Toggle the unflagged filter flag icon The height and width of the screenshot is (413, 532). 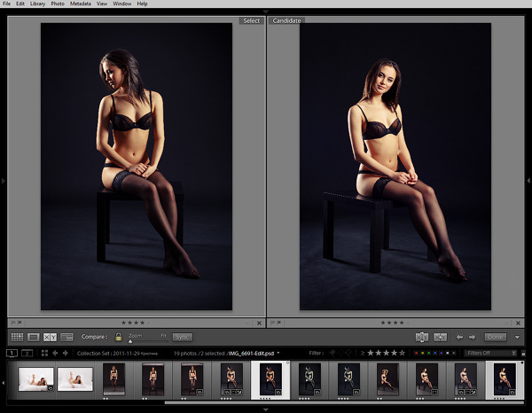click(340, 353)
